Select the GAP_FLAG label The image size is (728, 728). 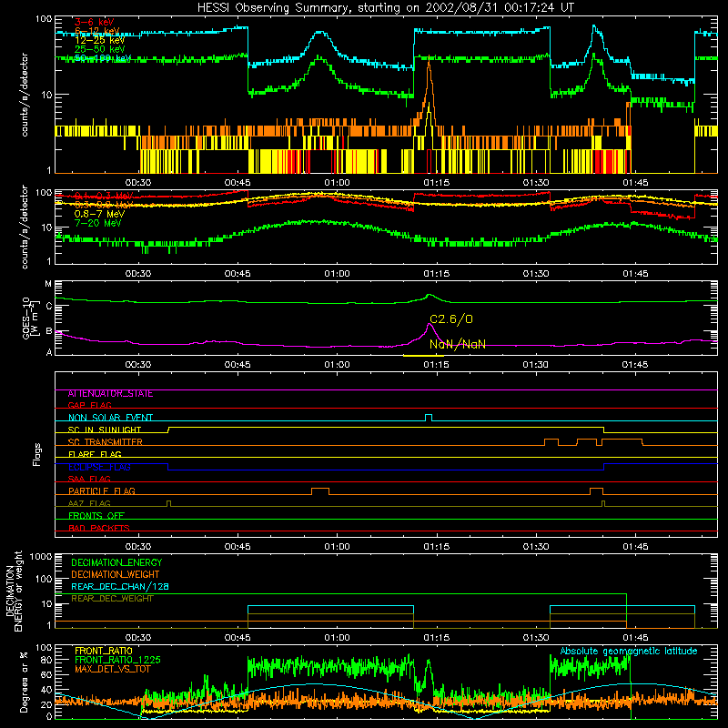click(89, 405)
